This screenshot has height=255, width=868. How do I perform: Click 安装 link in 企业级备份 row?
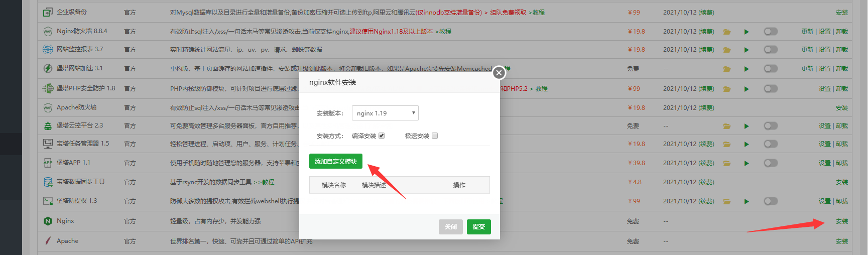pyautogui.click(x=842, y=13)
